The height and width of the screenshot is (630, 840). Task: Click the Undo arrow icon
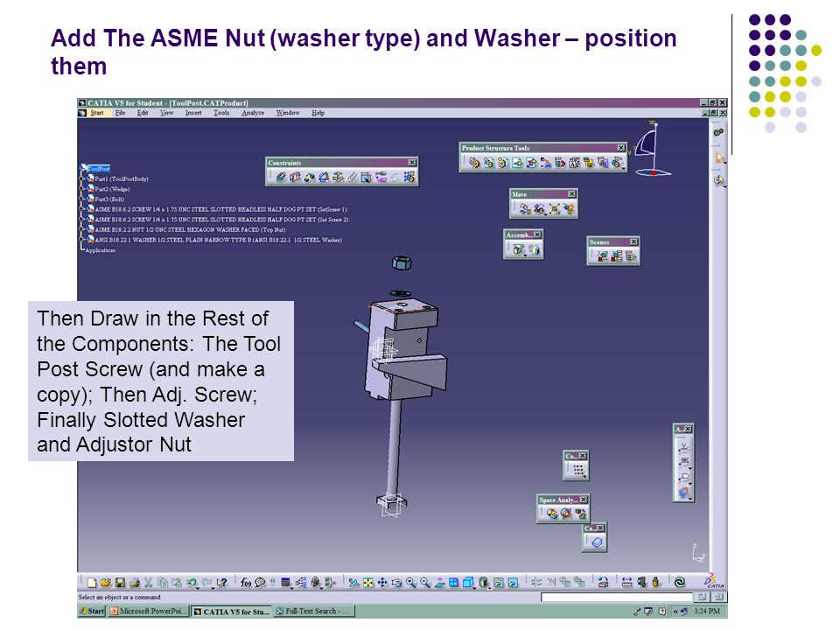click(x=192, y=583)
